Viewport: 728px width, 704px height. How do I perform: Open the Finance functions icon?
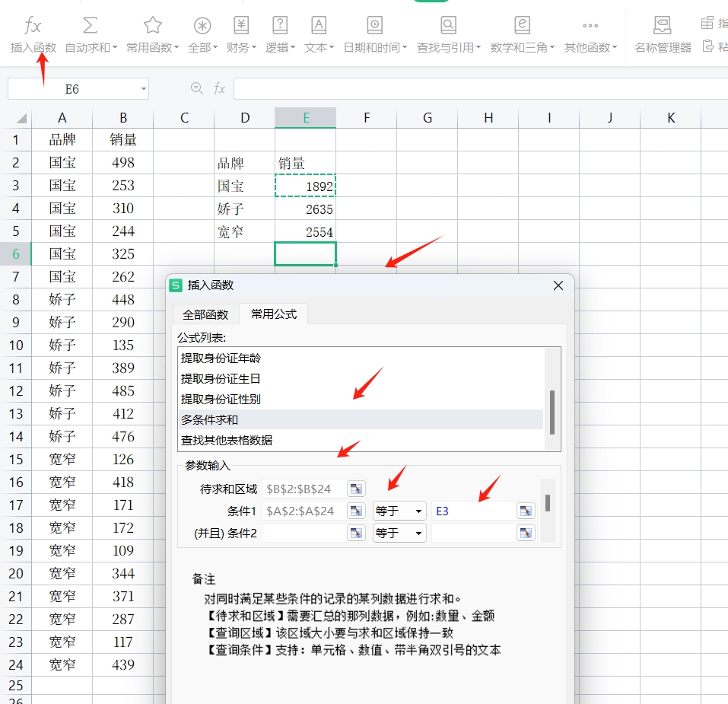(x=240, y=26)
